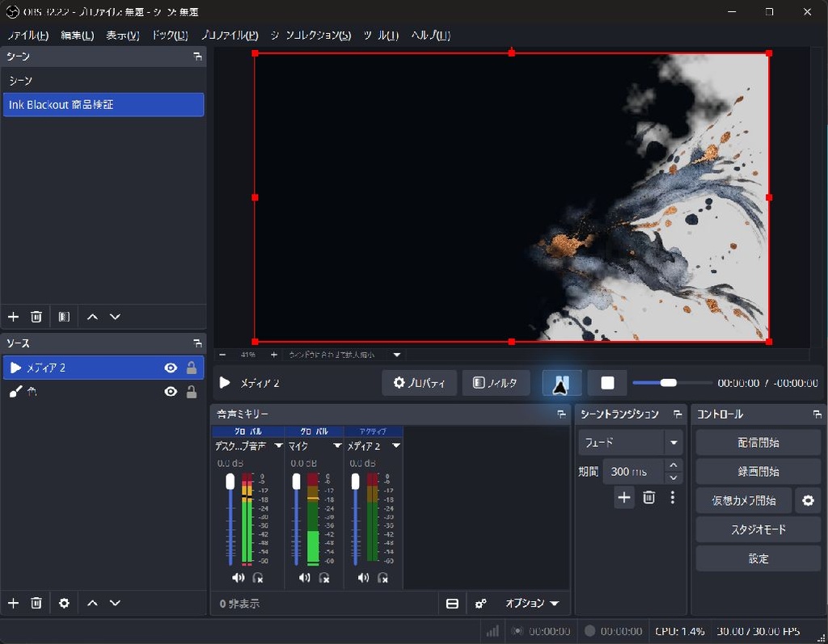Open オプション dropdown in mixer
Viewport: 828px width, 644px height.
(532, 604)
